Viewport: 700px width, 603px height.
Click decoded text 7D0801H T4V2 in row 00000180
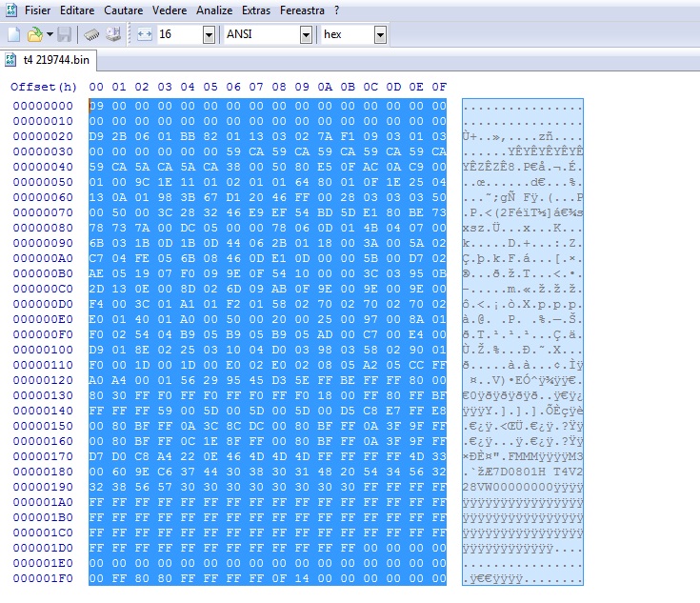pos(537,472)
